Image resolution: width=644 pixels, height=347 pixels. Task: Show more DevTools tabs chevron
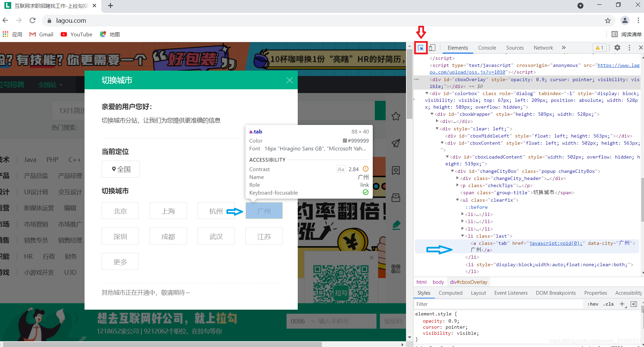click(x=564, y=48)
